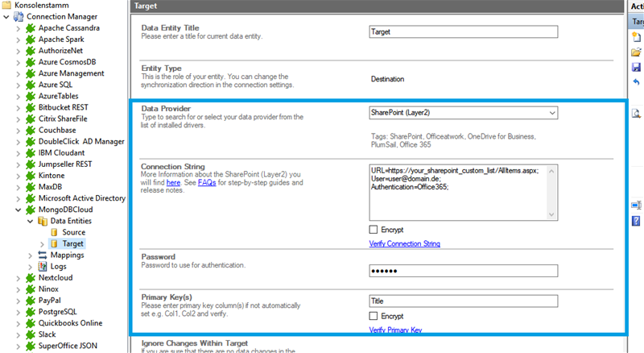Select the Target data entity in tree

(72, 243)
